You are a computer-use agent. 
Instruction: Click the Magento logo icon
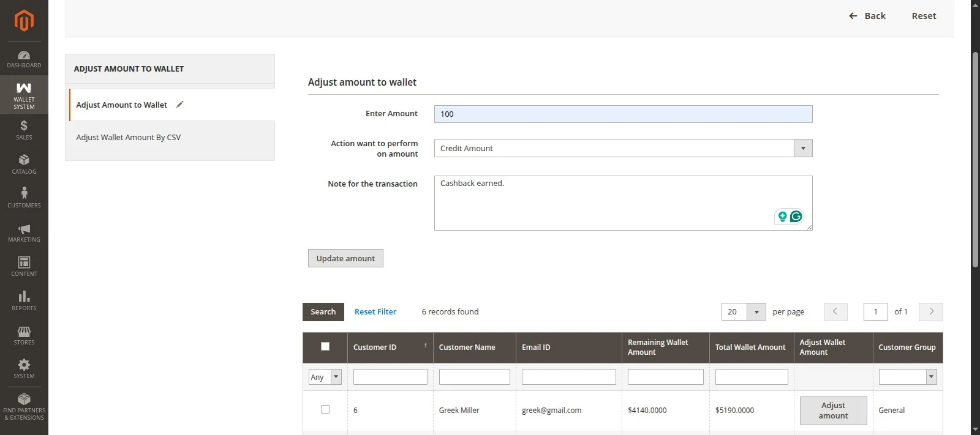click(24, 20)
